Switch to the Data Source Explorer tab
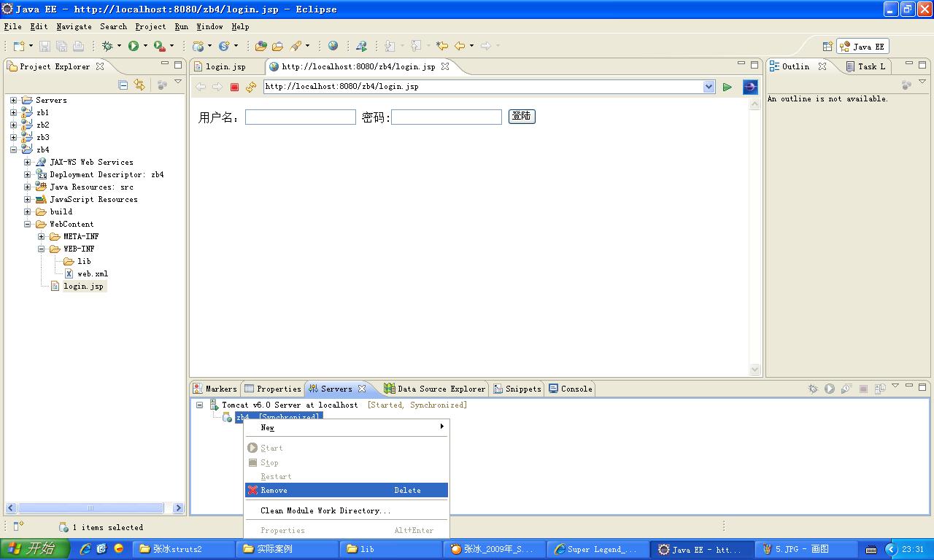The image size is (934, 560). coord(434,389)
